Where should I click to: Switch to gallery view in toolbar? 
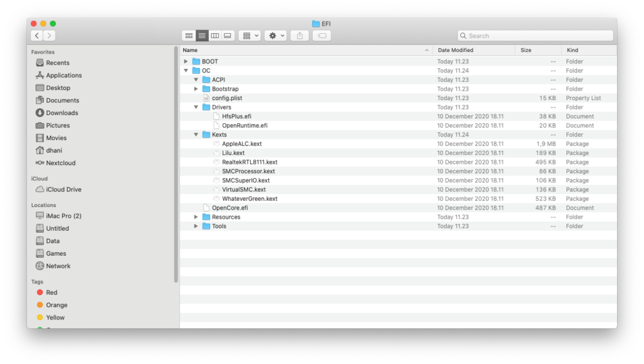tap(228, 36)
